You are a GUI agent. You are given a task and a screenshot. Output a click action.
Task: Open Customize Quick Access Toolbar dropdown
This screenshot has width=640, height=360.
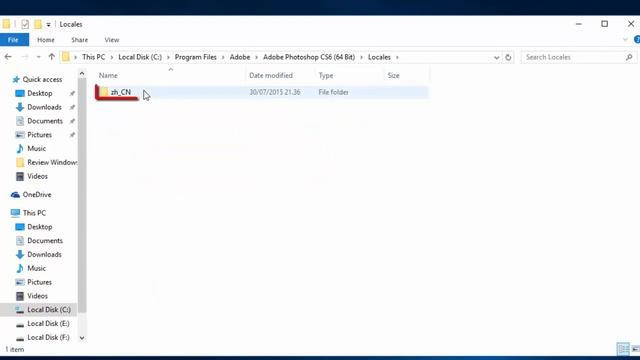point(48,25)
